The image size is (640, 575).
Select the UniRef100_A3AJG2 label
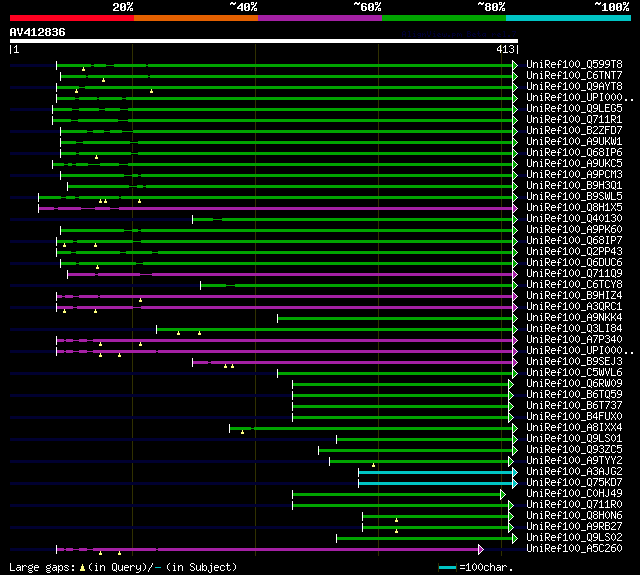[574, 472]
